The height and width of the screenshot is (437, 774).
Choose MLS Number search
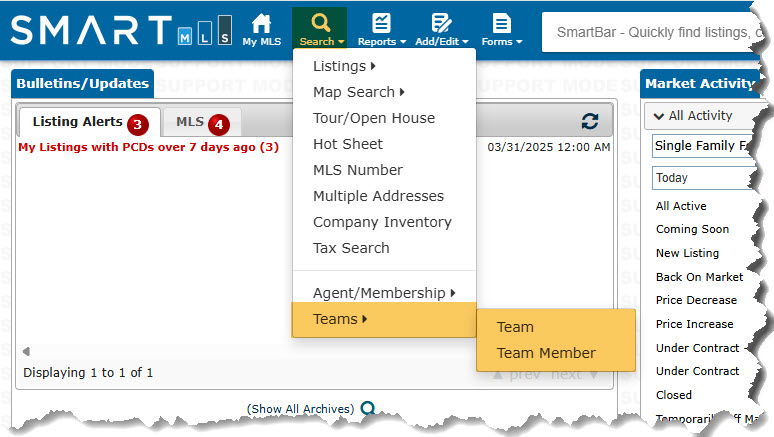click(358, 170)
